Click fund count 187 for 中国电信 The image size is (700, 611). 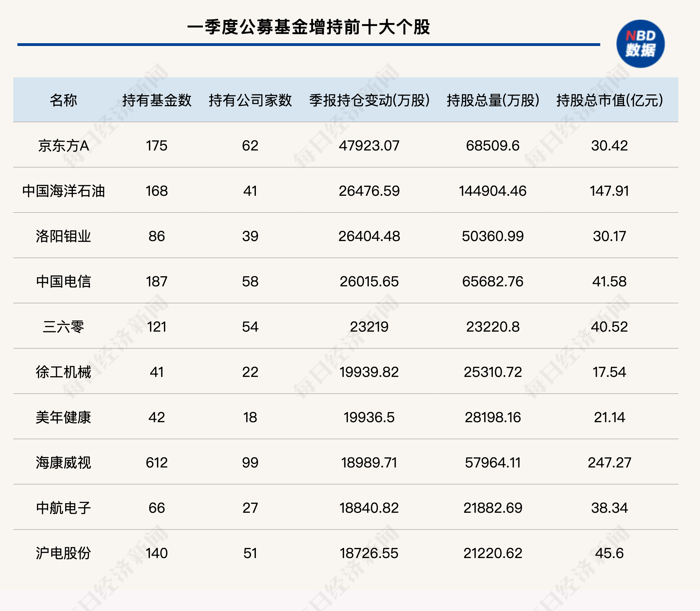157,281
